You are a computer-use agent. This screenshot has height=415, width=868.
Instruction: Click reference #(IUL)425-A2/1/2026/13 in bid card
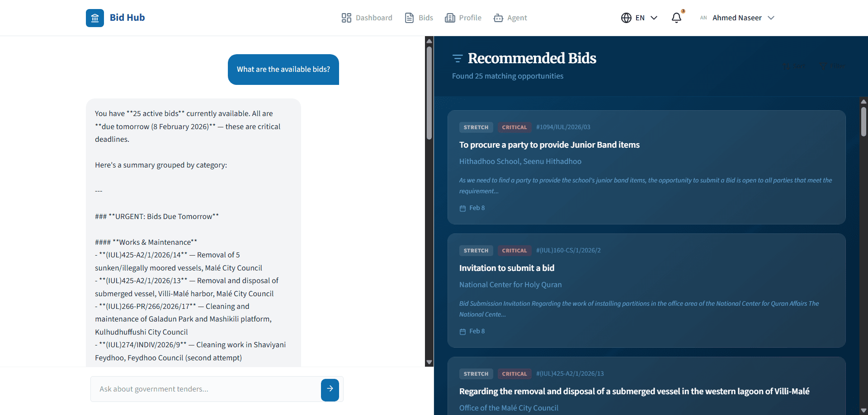pyautogui.click(x=570, y=374)
